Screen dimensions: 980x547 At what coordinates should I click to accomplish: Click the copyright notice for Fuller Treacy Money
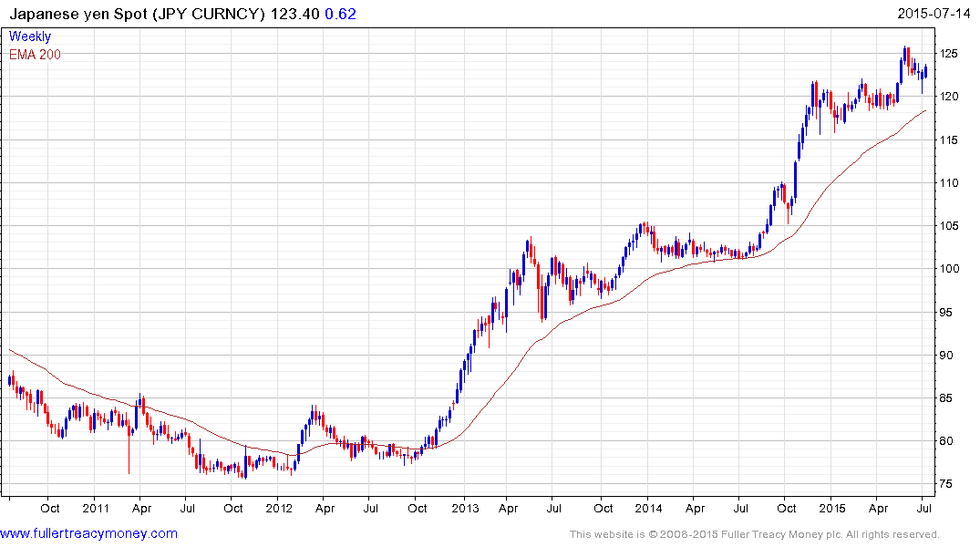(755, 534)
